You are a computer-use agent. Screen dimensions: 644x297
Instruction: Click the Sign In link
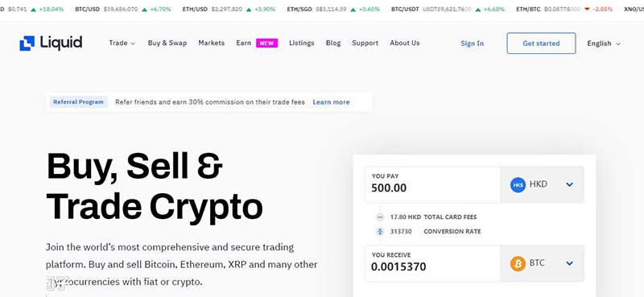click(473, 43)
